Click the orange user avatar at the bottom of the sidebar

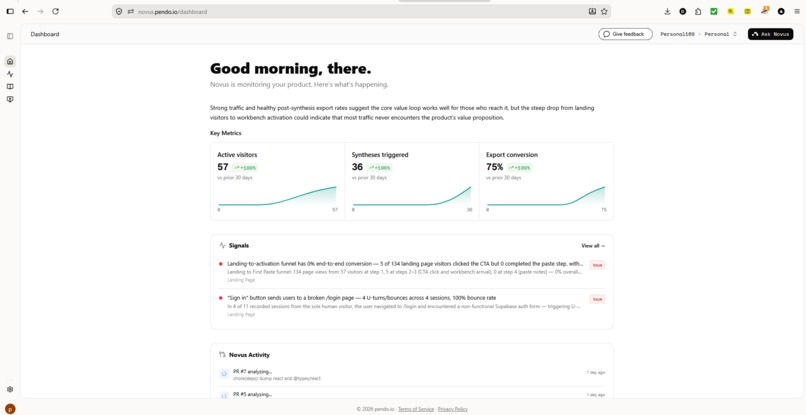[x=10, y=409]
